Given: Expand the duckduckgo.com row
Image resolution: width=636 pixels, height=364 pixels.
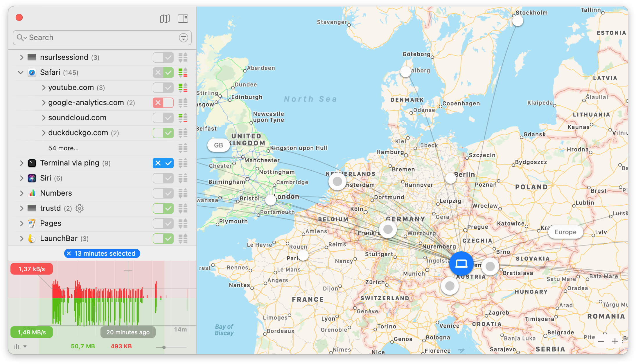Looking at the screenshot, I should pos(44,133).
